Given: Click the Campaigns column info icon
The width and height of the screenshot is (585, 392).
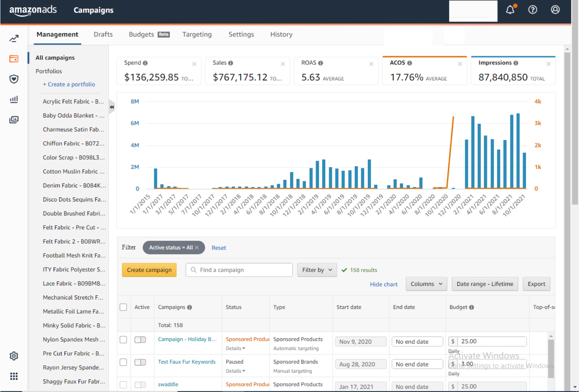Looking at the screenshot, I should click(189, 307).
